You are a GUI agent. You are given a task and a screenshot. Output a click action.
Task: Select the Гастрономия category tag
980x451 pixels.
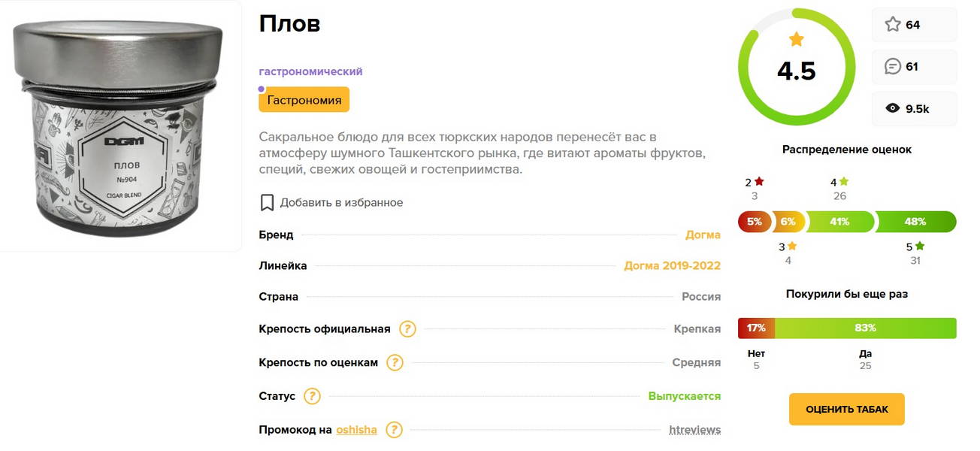pos(304,100)
